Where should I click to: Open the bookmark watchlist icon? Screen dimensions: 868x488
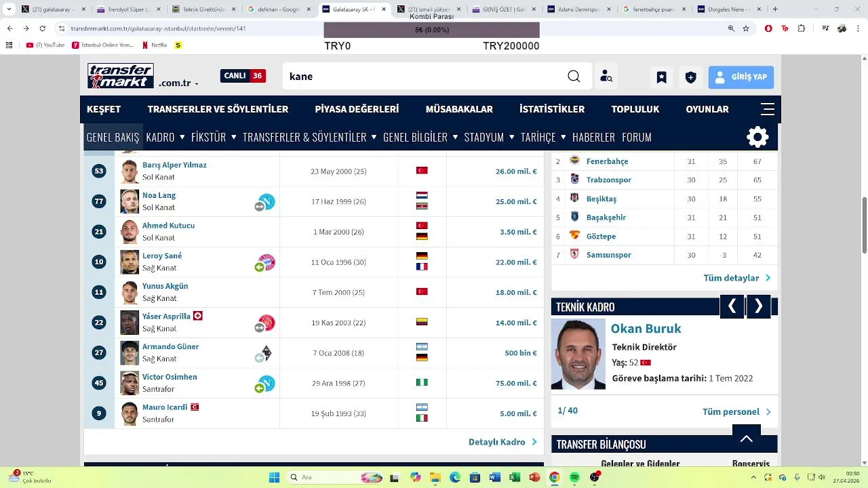coord(661,77)
